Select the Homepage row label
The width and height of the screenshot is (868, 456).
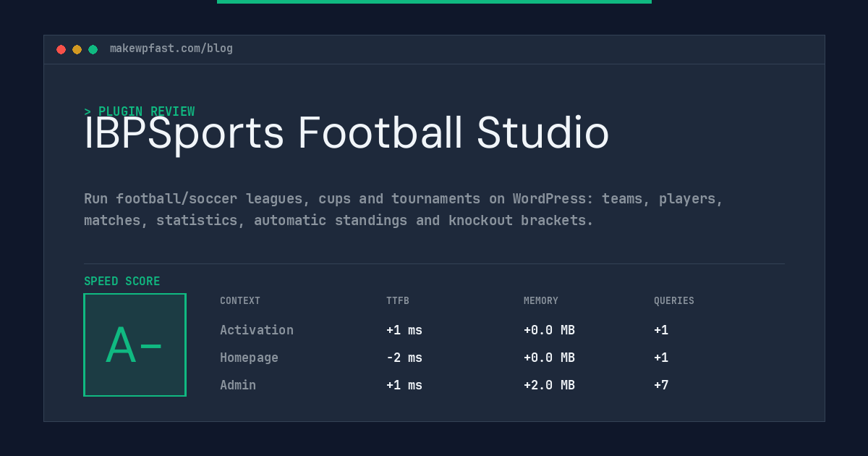249,358
